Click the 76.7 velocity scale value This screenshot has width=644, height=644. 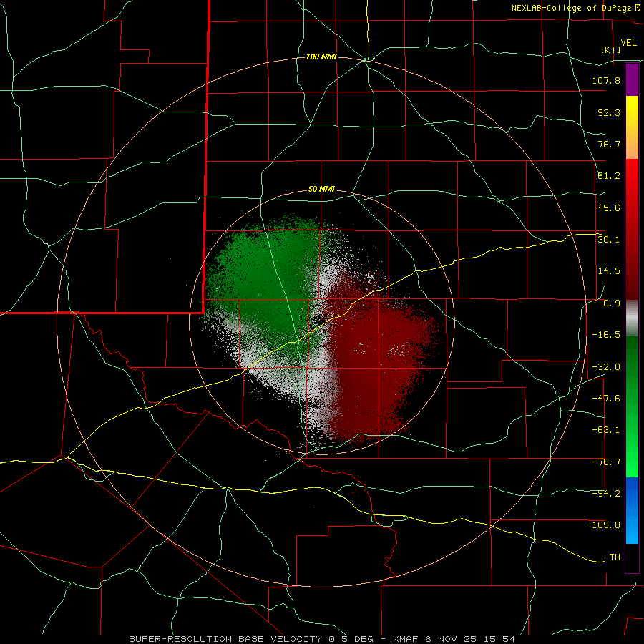pos(609,144)
